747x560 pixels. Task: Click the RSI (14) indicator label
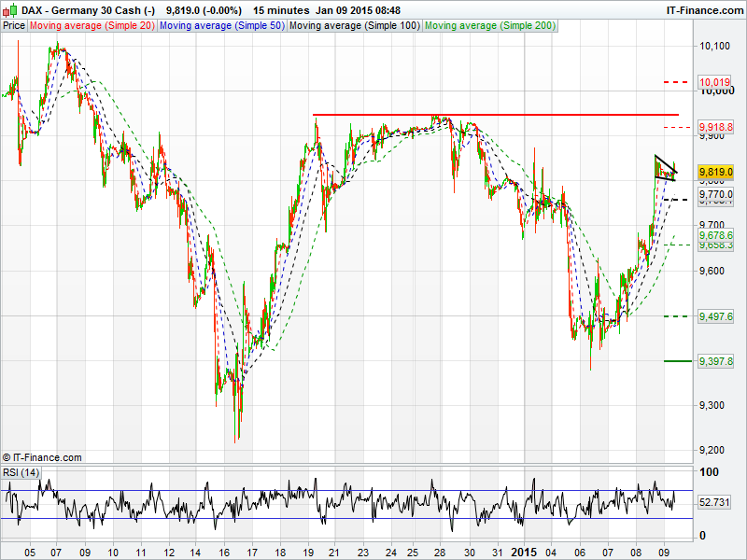click(x=21, y=472)
